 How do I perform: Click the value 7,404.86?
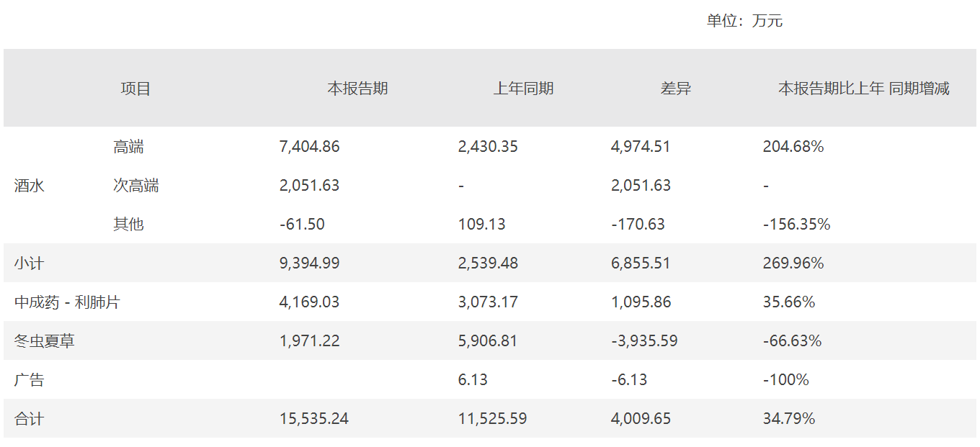point(309,147)
